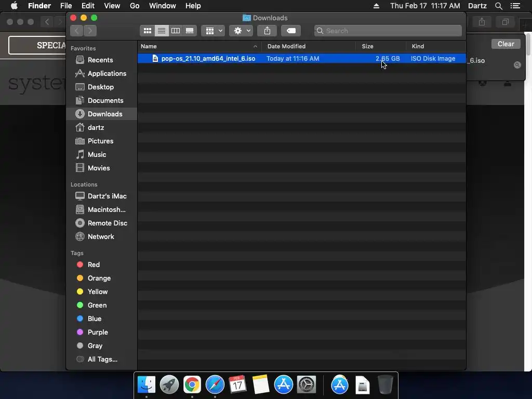Screen dimensions: 532x399
Task: Open Google Chrome from the Dock
Action: pos(192,384)
